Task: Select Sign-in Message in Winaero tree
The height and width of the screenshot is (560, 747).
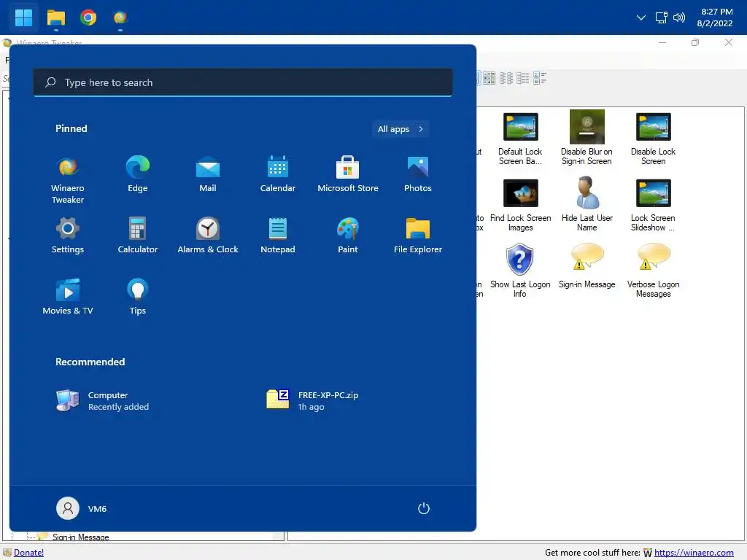Action: coord(80,537)
